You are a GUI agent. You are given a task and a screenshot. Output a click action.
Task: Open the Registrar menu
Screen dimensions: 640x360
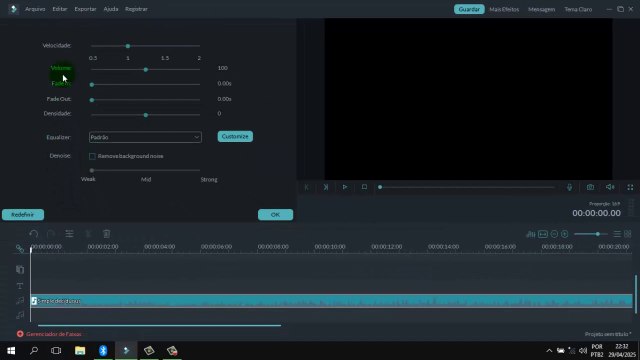point(136,9)
